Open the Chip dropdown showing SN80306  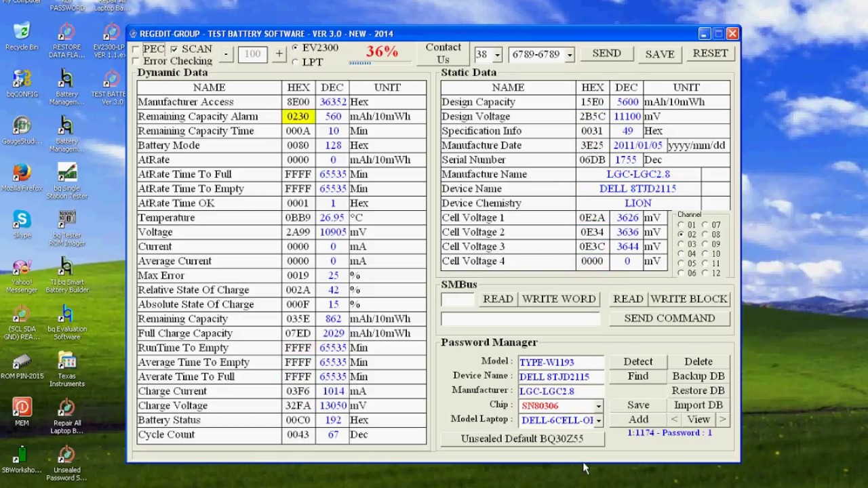tap(598, 406)
